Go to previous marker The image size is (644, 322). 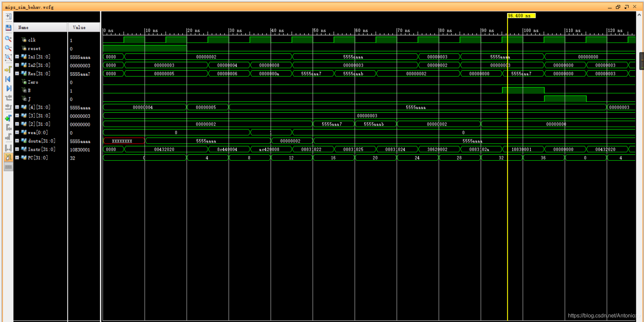coord(8,128)
